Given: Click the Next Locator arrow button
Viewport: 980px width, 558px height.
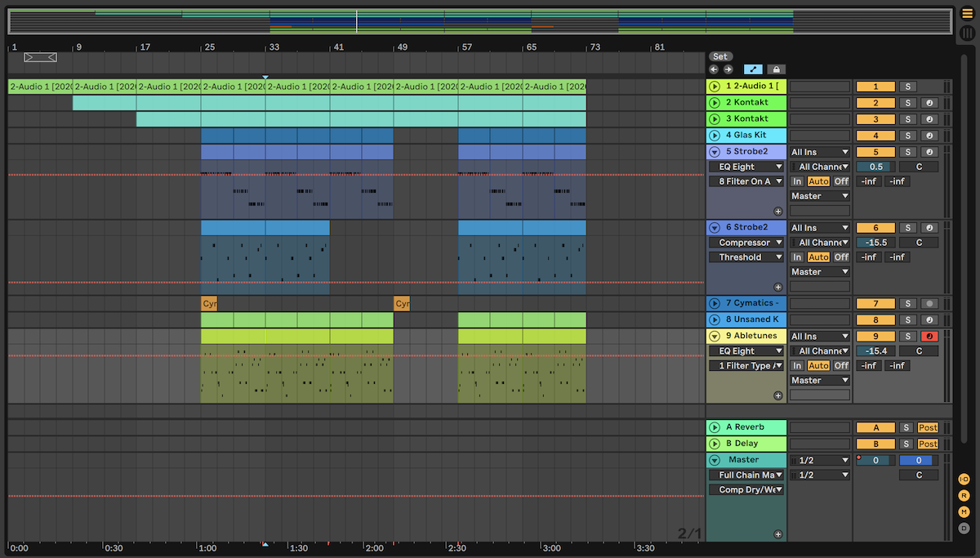Looking at the screenshot, I should [728, 70].
